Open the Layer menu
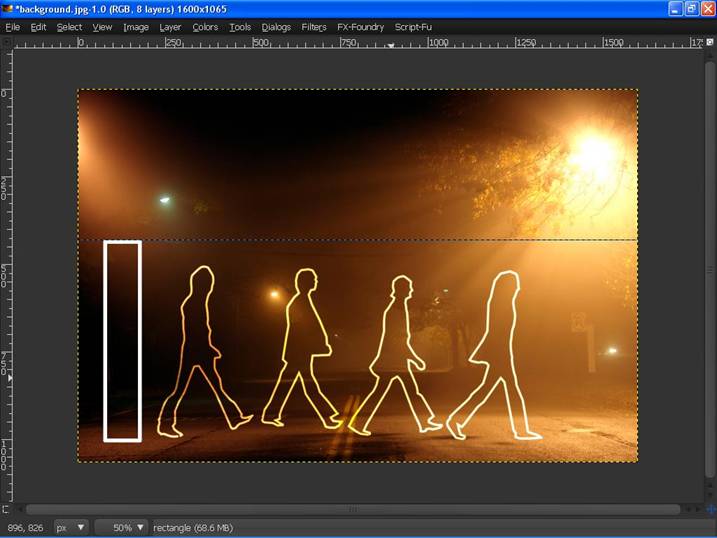The height and width of the screenshot is (538, 717). tap(170, 27)
